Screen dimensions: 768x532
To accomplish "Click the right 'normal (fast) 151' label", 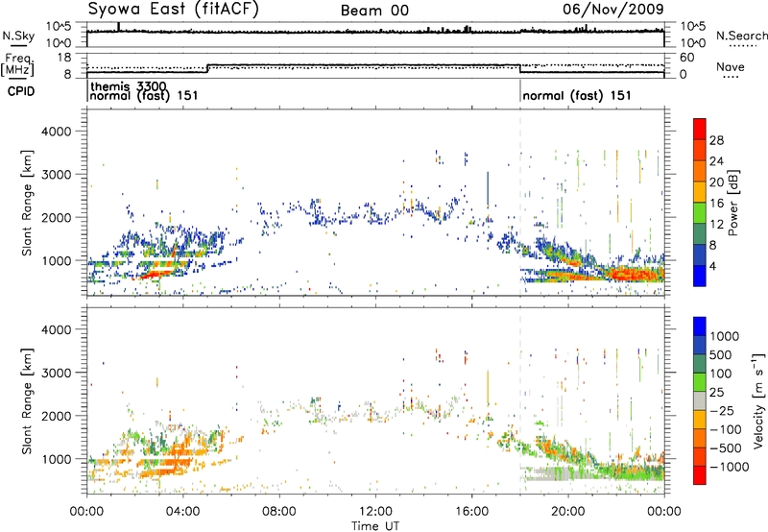I will 577,95.
